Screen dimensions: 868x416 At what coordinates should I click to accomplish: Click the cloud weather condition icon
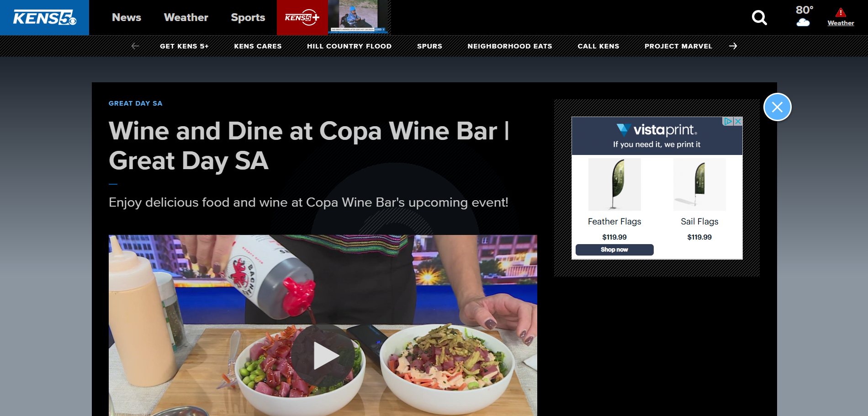click(803, 22)
